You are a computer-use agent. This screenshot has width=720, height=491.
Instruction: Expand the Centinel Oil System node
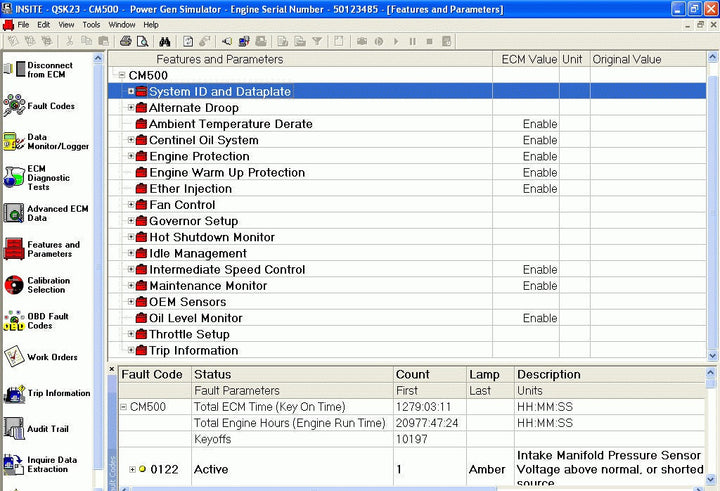tap(131, 140)
